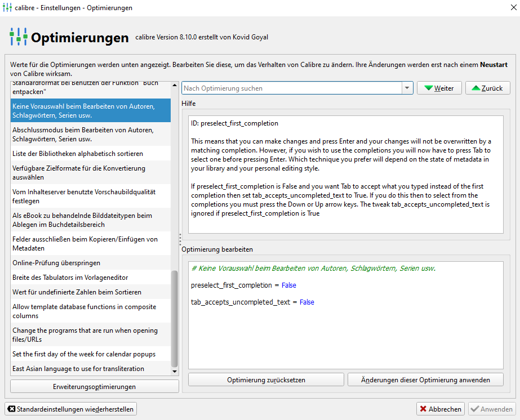Click 'False' value of tab_accepts_uncompleted_text

pos(306,302)
